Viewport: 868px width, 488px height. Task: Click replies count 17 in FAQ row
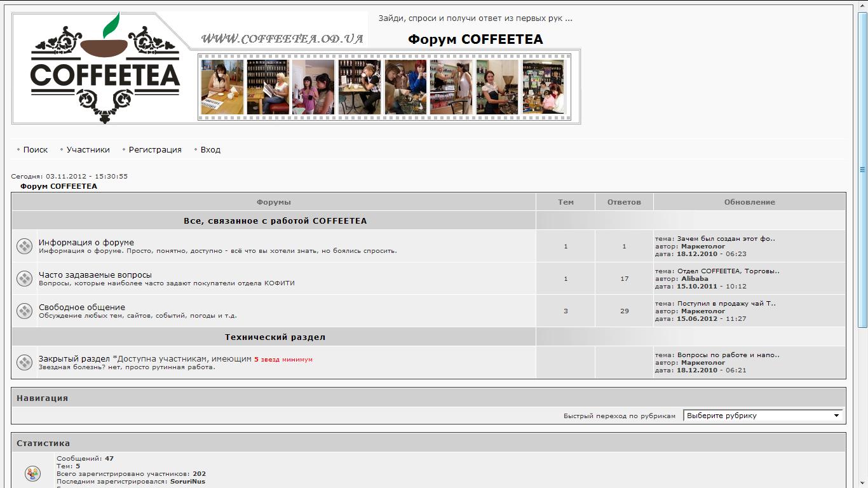624,279
